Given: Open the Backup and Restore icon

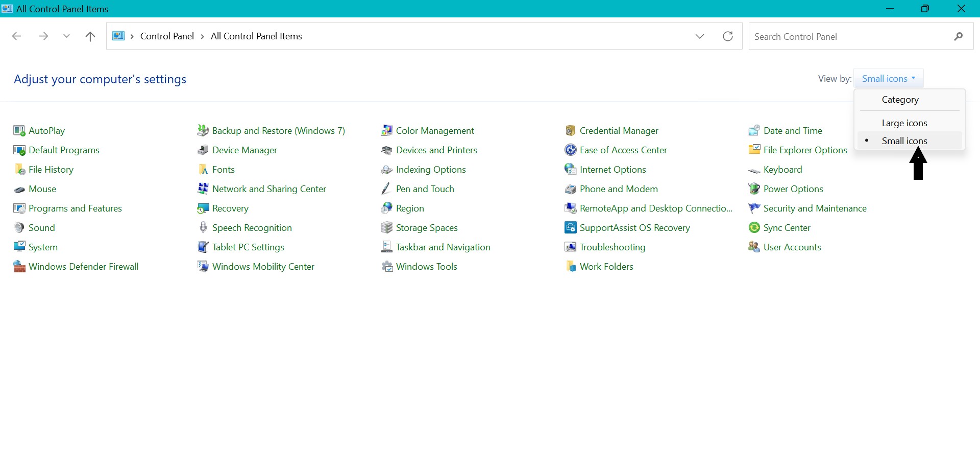Looking at the screenshot, I should tap(203, 131).
